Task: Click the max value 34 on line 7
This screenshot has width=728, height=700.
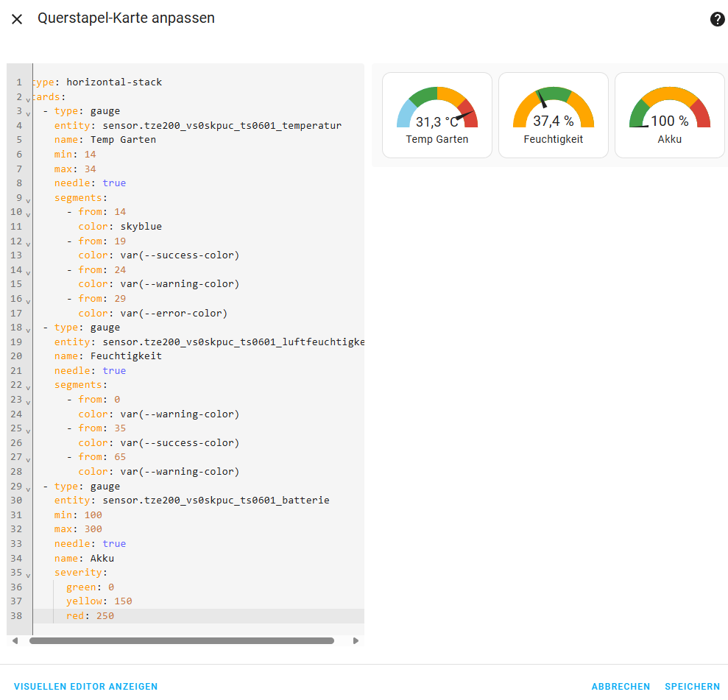Action: (90, 169)
